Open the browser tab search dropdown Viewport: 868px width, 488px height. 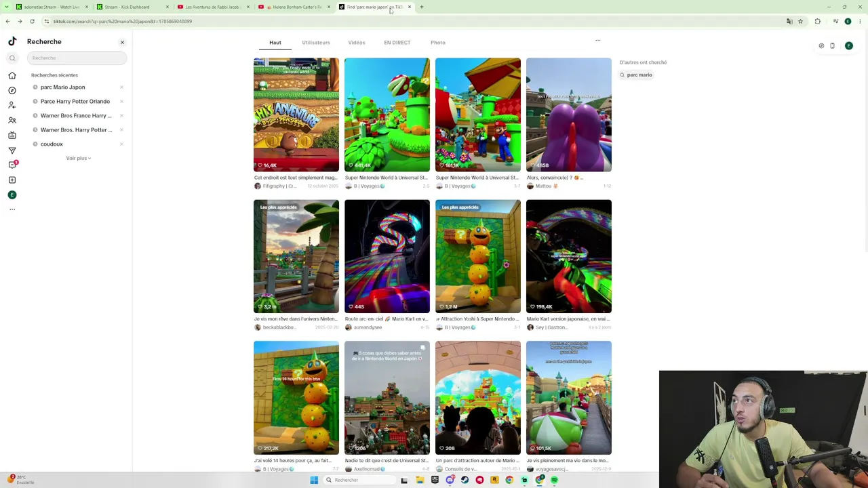click(x=7, y=7)
